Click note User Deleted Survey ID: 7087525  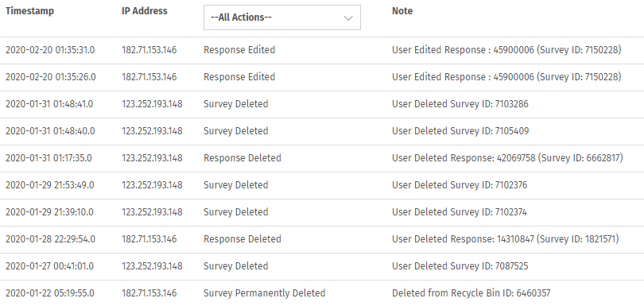tap(460, 266)
